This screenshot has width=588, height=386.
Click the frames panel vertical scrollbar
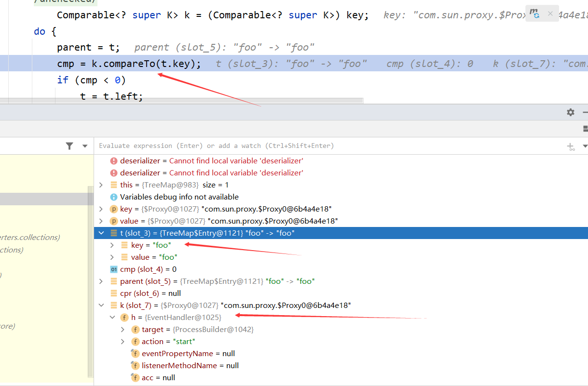(90, 281)
